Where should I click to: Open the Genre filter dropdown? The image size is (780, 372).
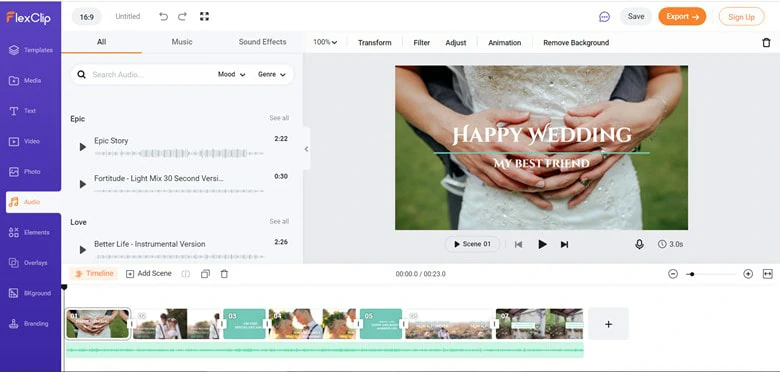click(272, 75)
